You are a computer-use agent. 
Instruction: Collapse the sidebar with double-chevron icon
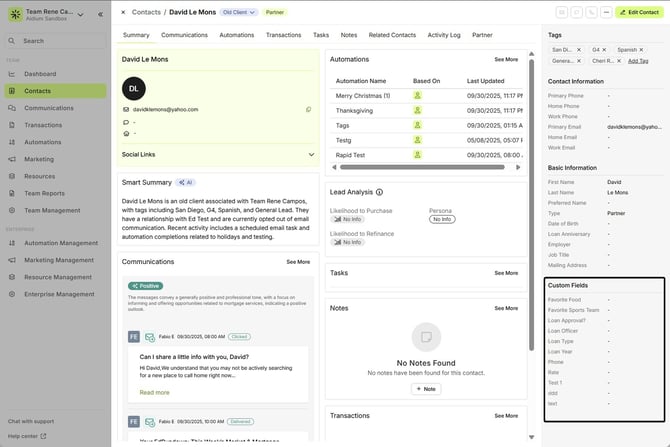pyautogui.click(x=100, y=14)
